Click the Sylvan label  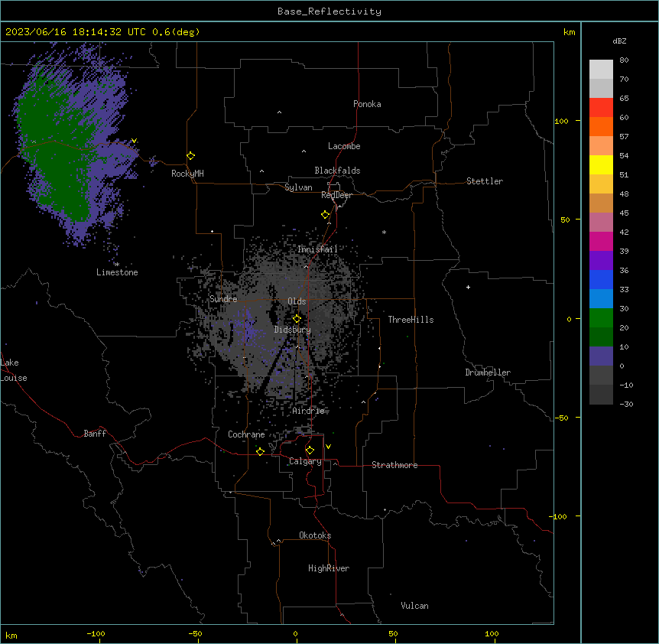coord(298,187)
